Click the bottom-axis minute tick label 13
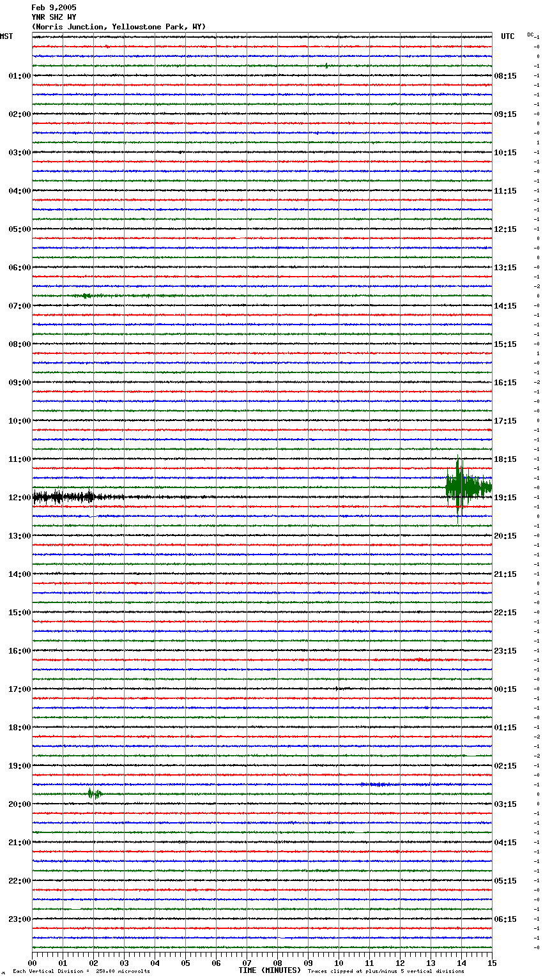Viewport: 543px width, 980px height. (x=431, y=963)
